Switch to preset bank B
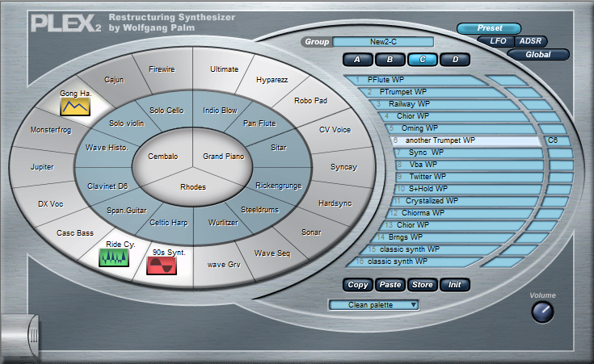Screen dimensions: 594x364 (x=390, y=60)
